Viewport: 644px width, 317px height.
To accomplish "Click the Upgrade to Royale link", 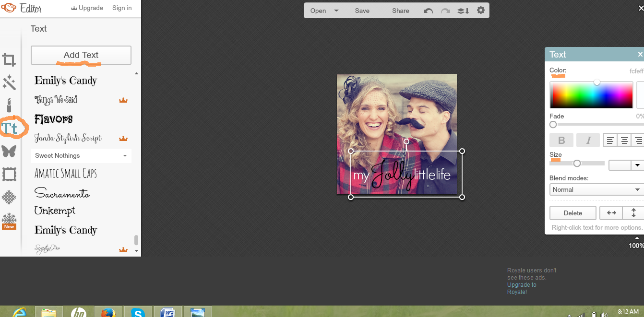I will coord(522,288).
